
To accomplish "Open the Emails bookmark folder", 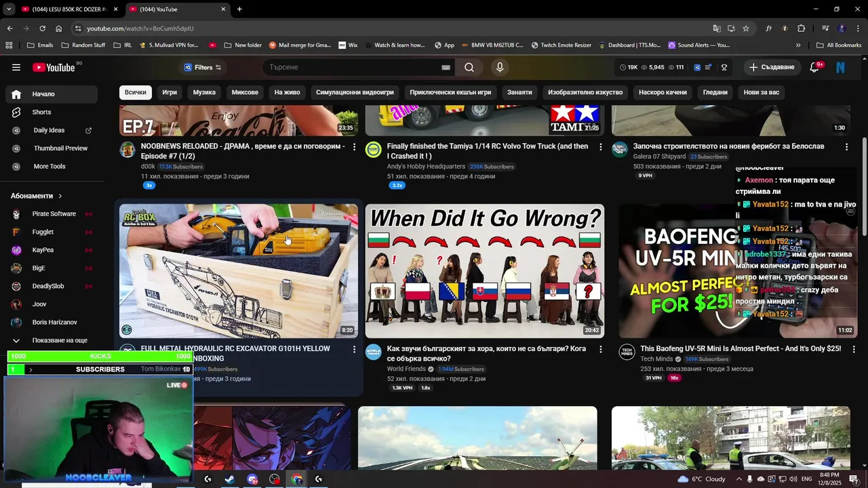I will point(40,45).
